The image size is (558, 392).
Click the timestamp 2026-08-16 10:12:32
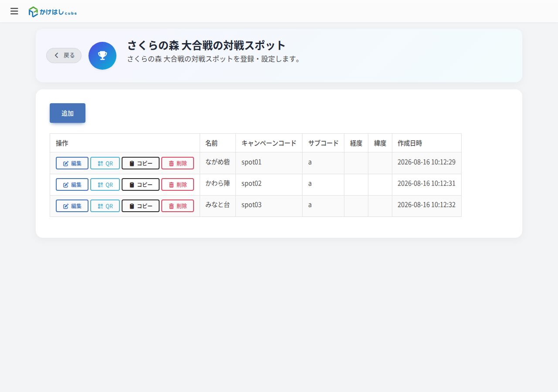point(426,205)
